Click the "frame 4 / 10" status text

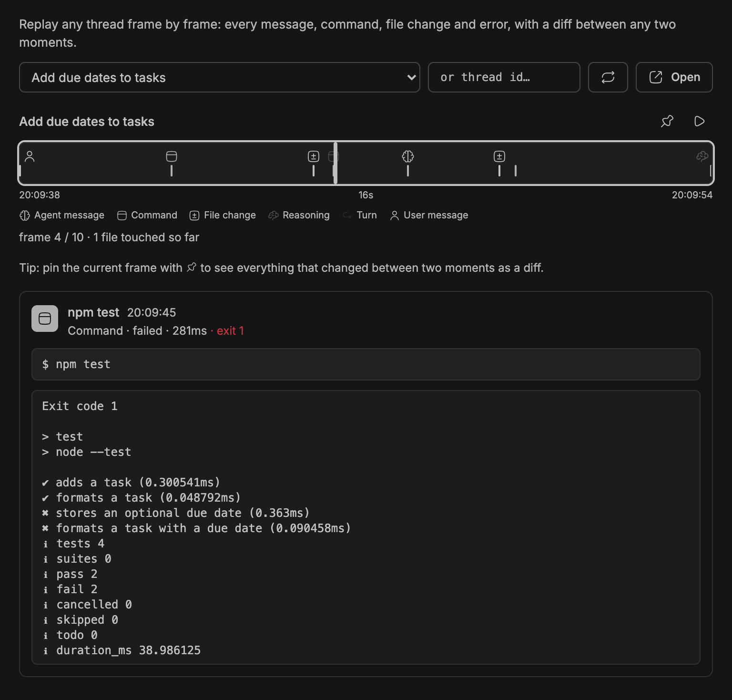[x=51, y=237]
